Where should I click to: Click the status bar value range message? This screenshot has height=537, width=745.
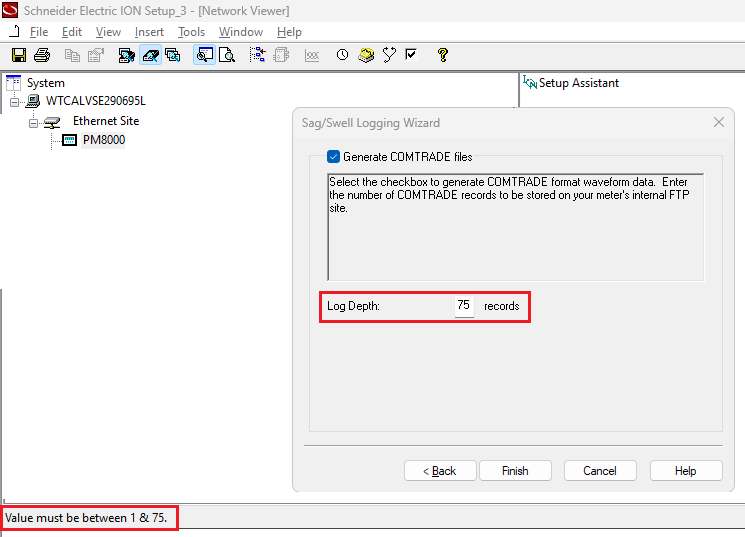pos(86,518)
